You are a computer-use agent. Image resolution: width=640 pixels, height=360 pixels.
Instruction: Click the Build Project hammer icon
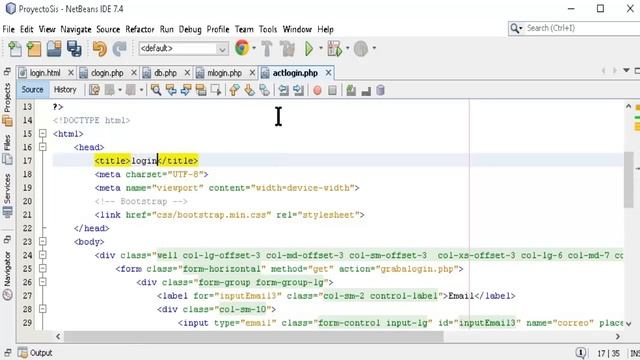pos(267,49)
